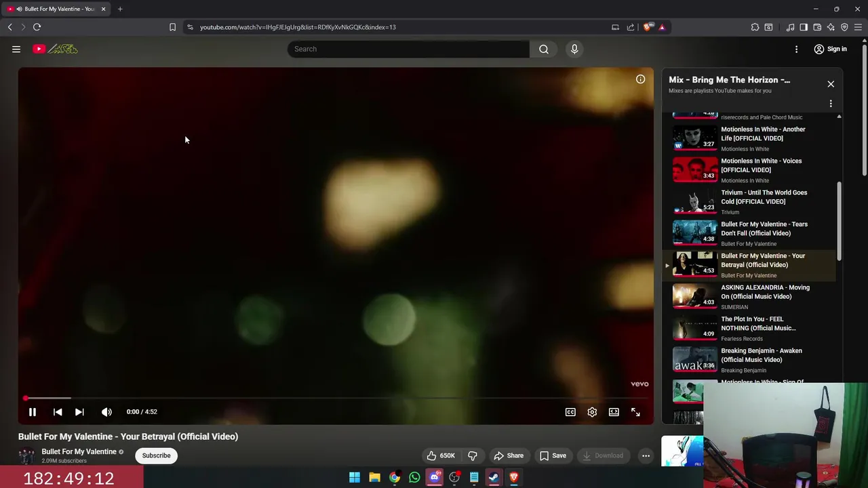868x488 pixels.
Task: Open OBS Studio from taskbar
Action: coord(454,477)
